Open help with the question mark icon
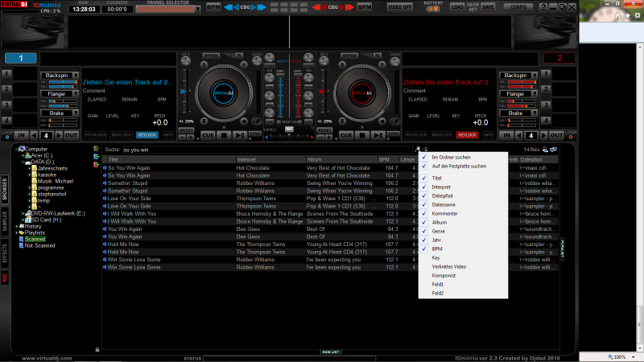This screenshot has height=362, width=644. coord(543,7)
